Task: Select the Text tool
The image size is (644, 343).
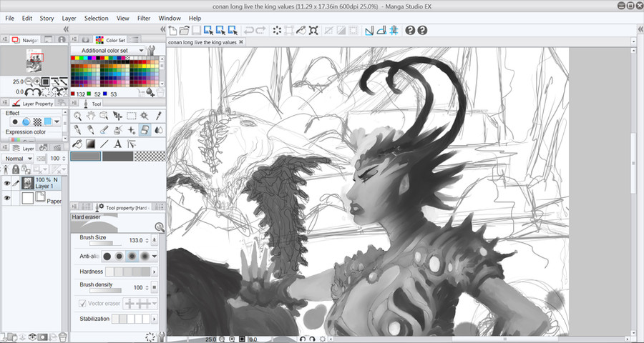Action: [x=118, y=144]
